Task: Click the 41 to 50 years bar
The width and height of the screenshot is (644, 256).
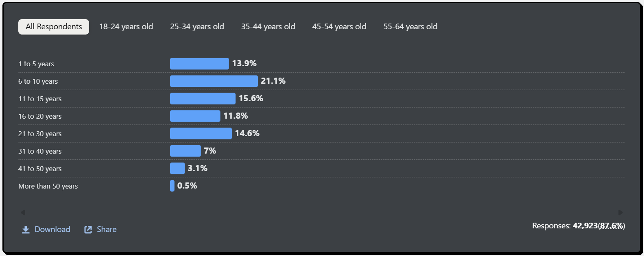Action: pyautogui.click(x=177, y=169)
